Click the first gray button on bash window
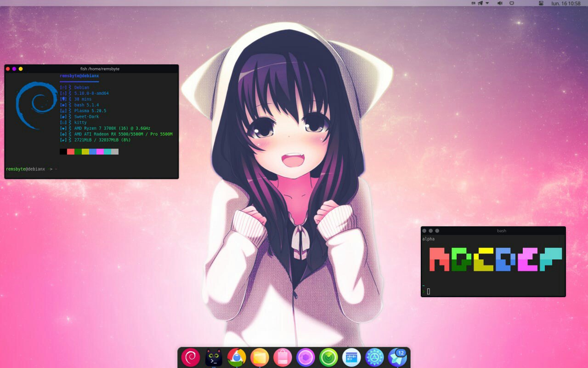 click(424, 230)
